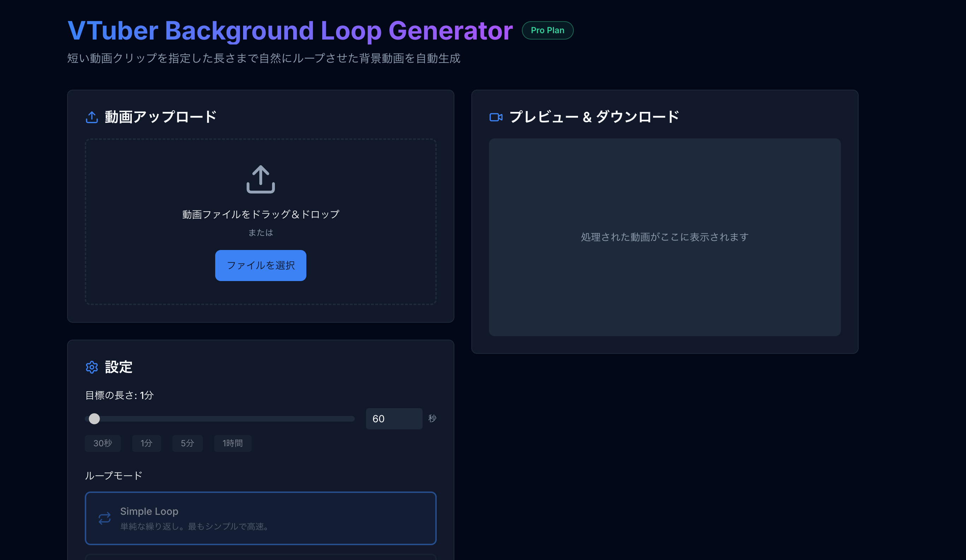Select the 5分 duration preset

click(187, 443)
